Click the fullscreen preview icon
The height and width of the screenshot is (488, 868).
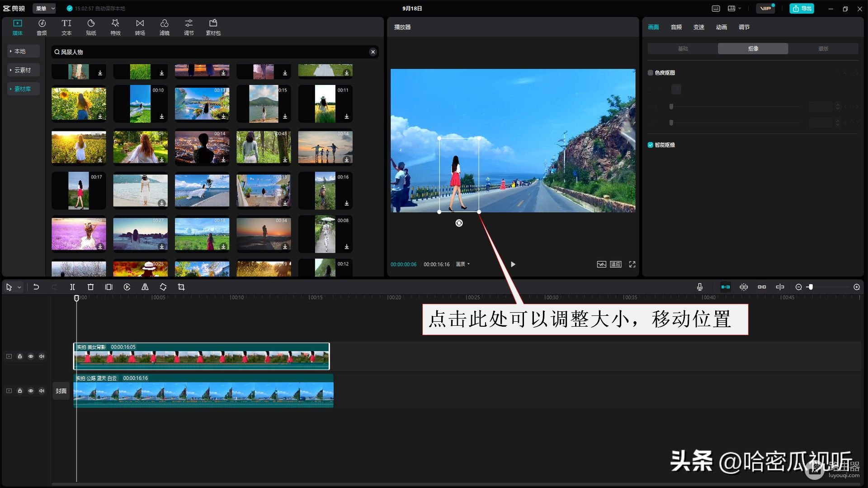coord(632,264)
